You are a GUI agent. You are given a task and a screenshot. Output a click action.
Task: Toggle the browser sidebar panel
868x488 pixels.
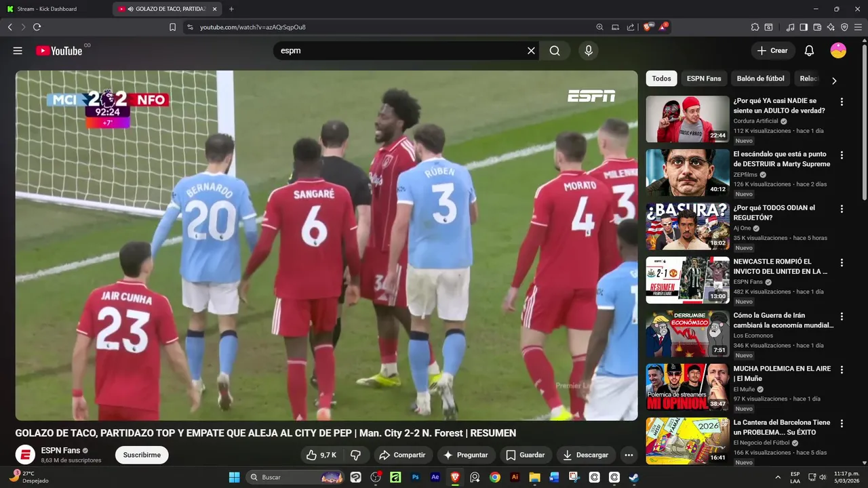point(804,27)
